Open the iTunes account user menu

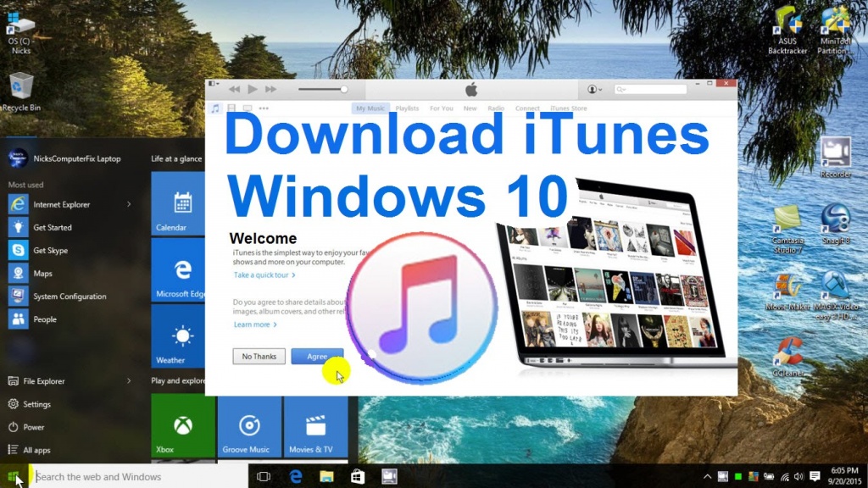[594, 89]
